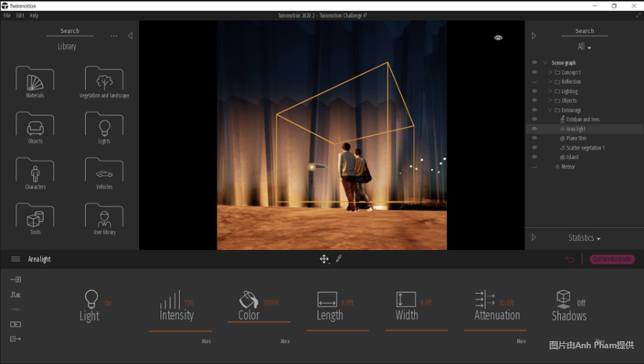Open the Context terrain dock icon
The width and height of the screenshot is (644, 364).
(16, 294)
